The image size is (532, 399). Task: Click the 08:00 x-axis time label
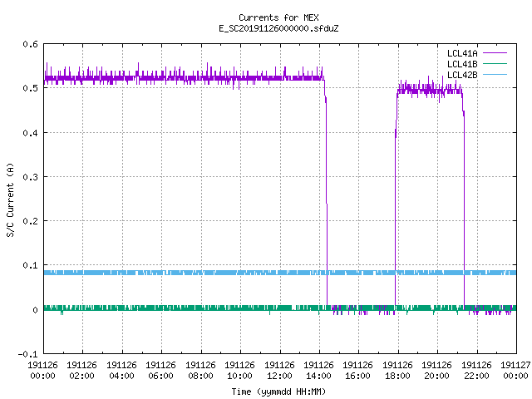coord(200,376)
